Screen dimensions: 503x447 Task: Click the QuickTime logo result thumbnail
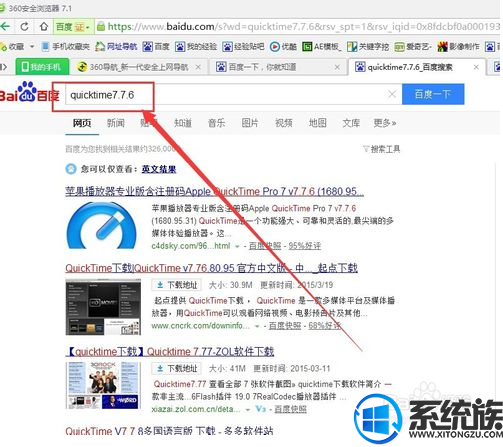click(102, 226)
